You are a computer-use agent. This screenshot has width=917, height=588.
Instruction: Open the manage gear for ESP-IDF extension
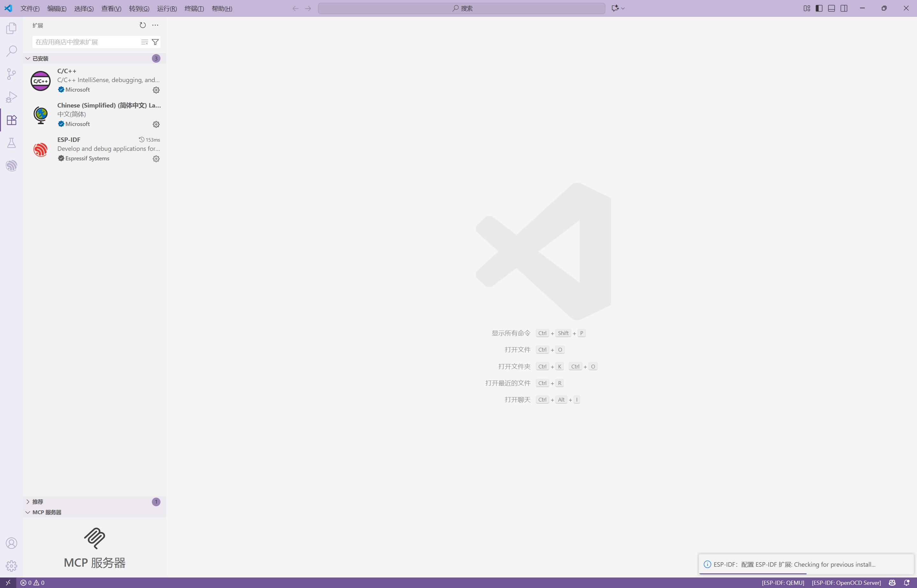[156, 159]
